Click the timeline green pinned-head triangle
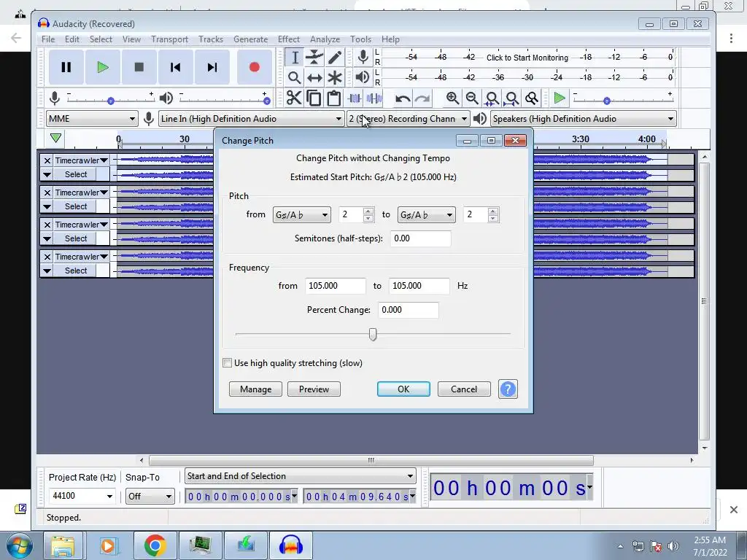The image size is (747, 560). [x=55, y=139]
